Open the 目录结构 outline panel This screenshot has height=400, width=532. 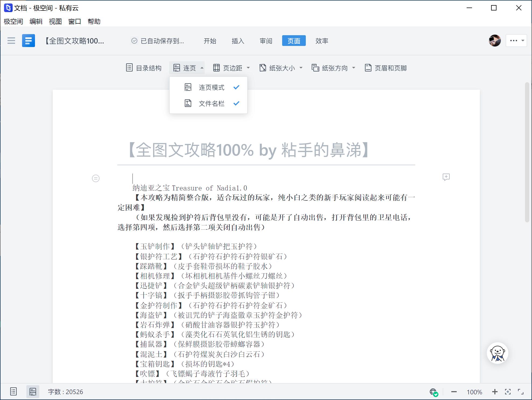(x=144, y=68)
